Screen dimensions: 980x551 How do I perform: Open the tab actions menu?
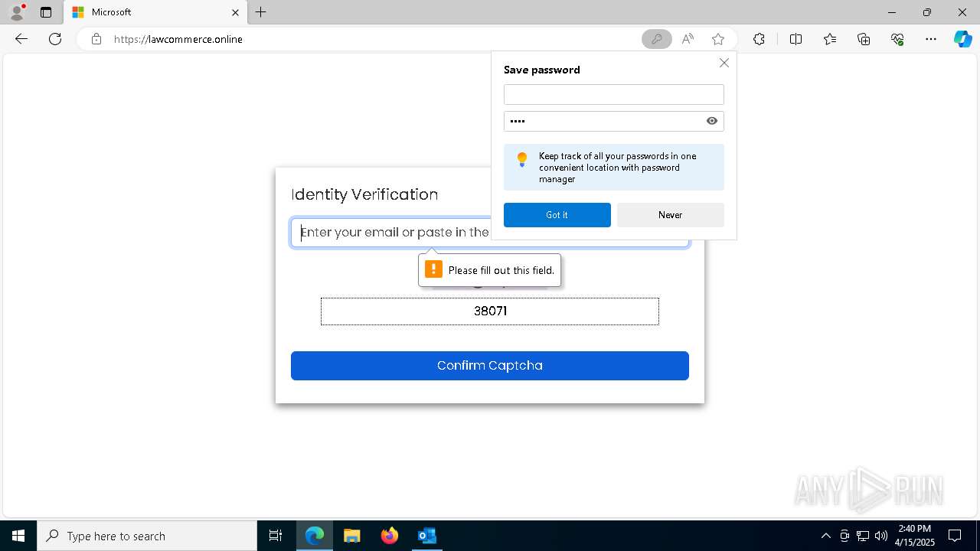(46, 12)
